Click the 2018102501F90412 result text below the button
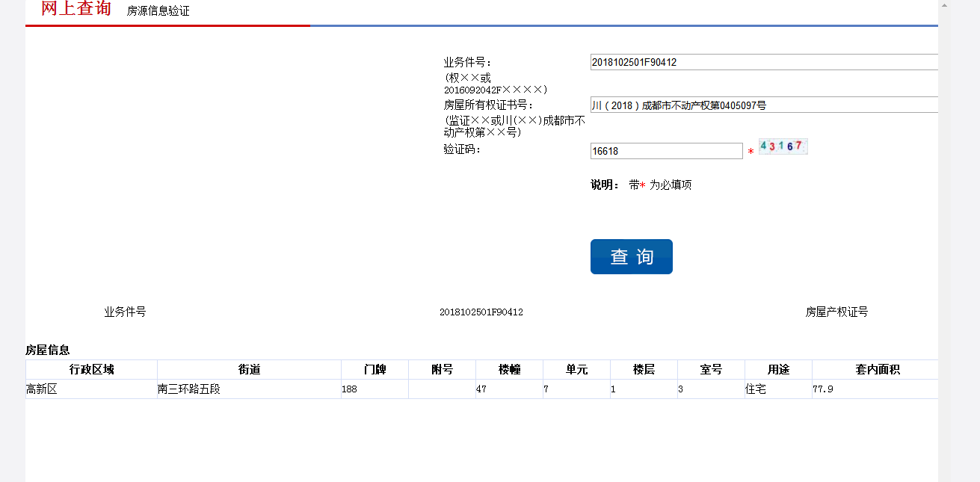 481,312
